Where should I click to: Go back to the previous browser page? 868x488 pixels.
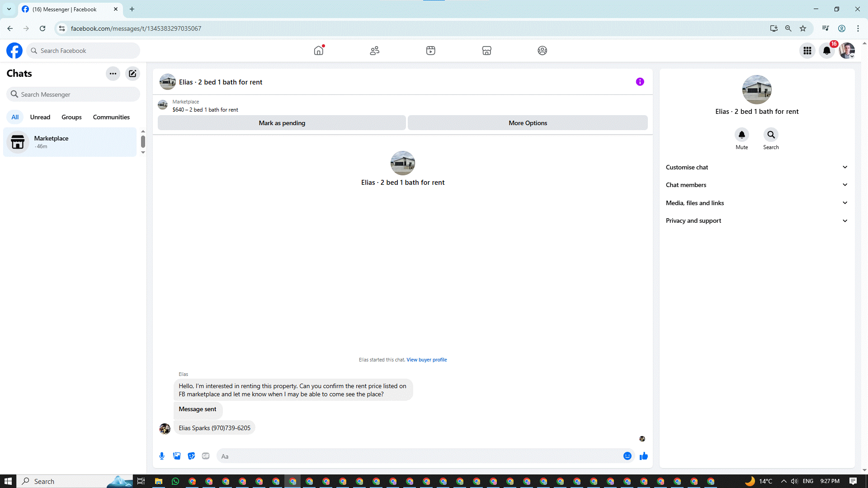pos(10,28)
